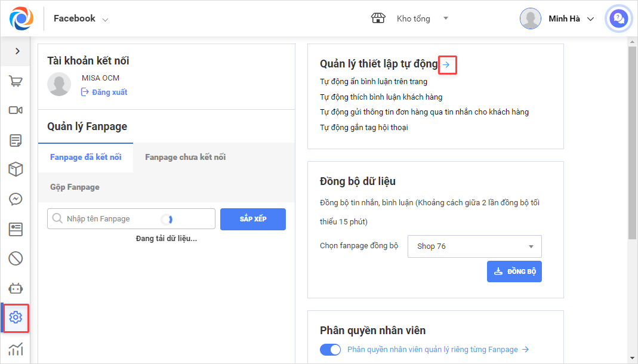Open the chatbot sidebar icon
The width and height of the screenshot is (638, 364).
coord(16,288)
